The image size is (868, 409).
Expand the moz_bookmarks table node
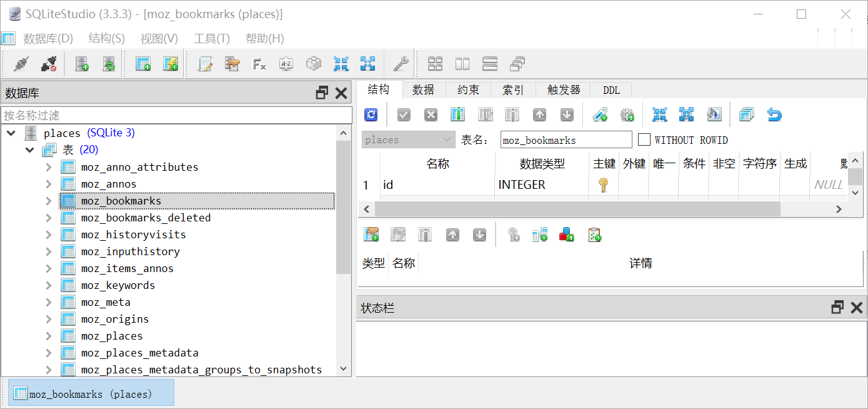49,201
